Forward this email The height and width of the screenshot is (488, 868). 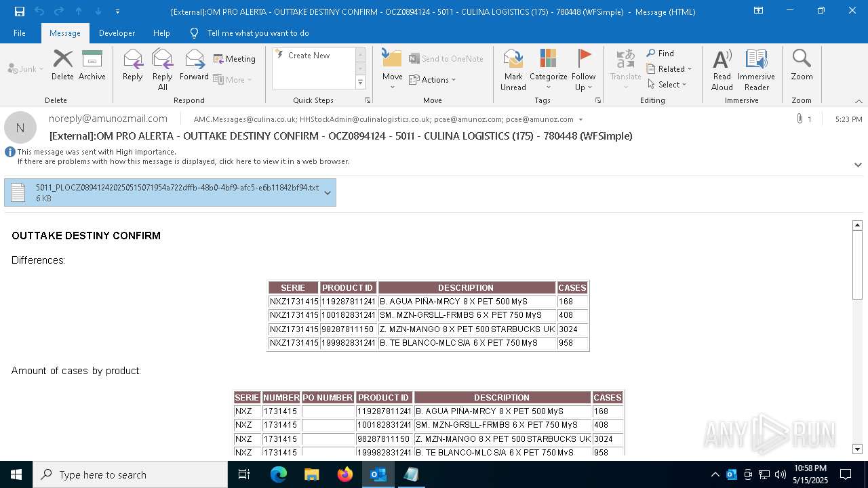194,66
